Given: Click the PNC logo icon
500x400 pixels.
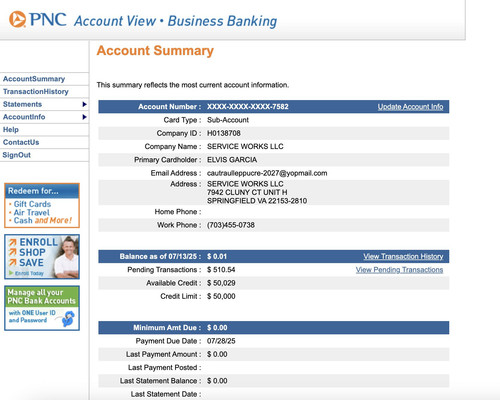Looking at the screenshot, I should point(17,19).
